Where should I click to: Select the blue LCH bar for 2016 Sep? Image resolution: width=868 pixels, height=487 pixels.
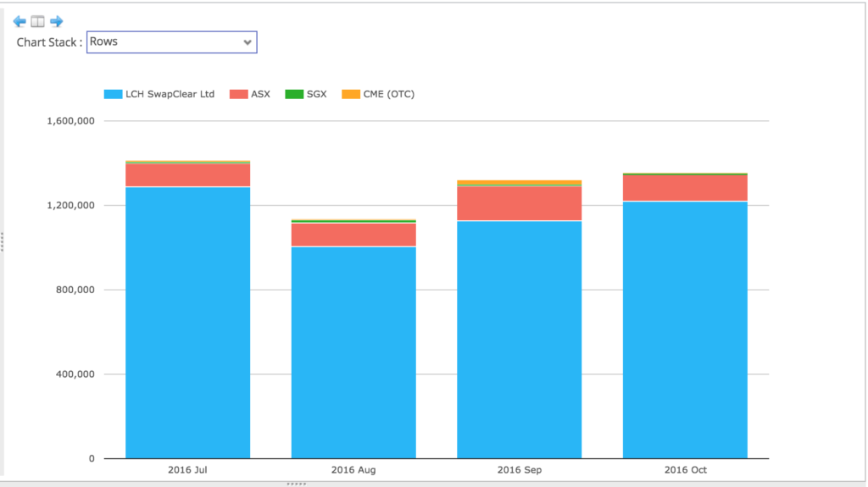tap(520, 340)
